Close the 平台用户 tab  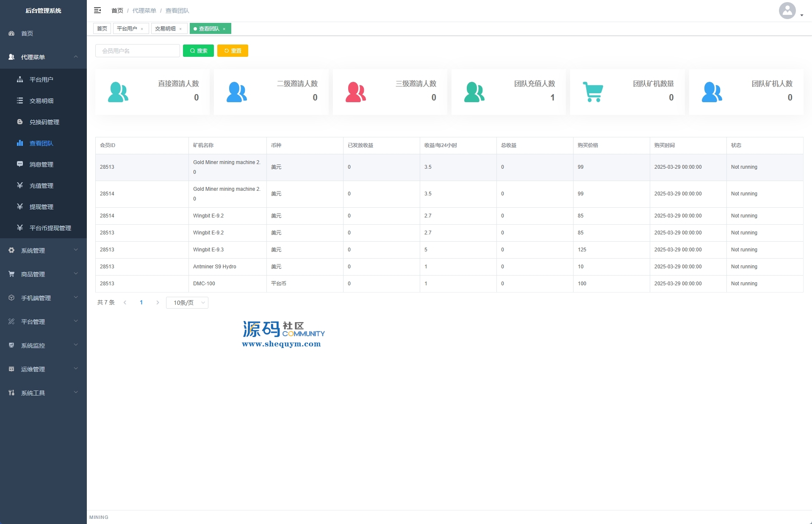pyautogui.click(x=142, y=29)
